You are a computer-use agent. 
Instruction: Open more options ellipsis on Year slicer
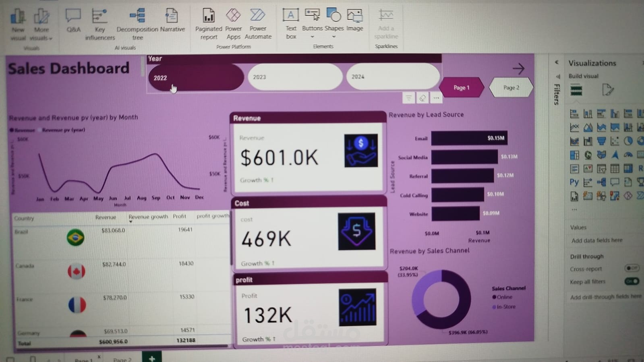436,98
